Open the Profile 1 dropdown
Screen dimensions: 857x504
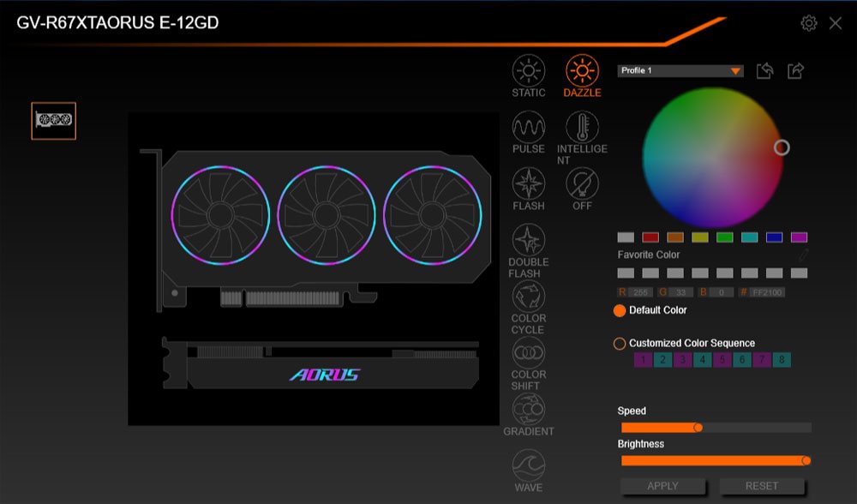tap(680, 70)
